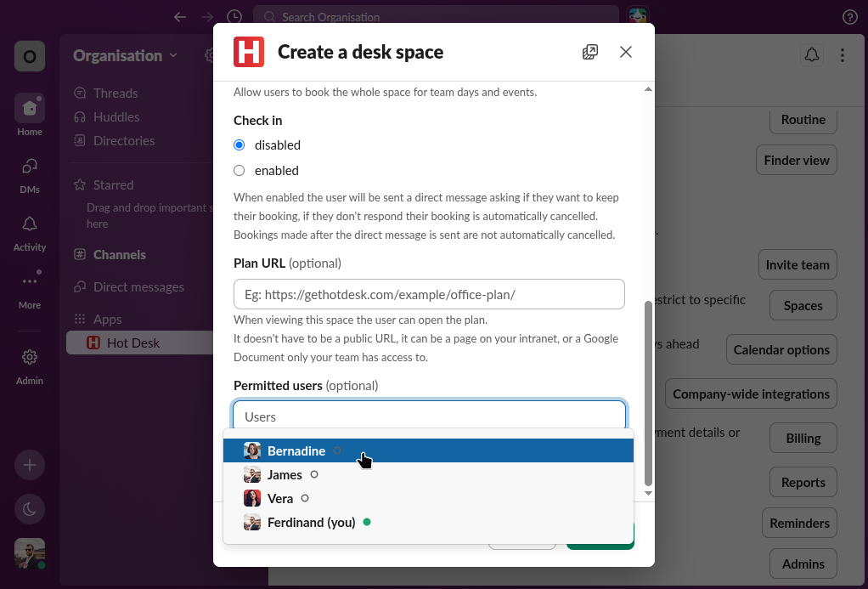Click the Hot Desk app logo in dialog header

249,52
